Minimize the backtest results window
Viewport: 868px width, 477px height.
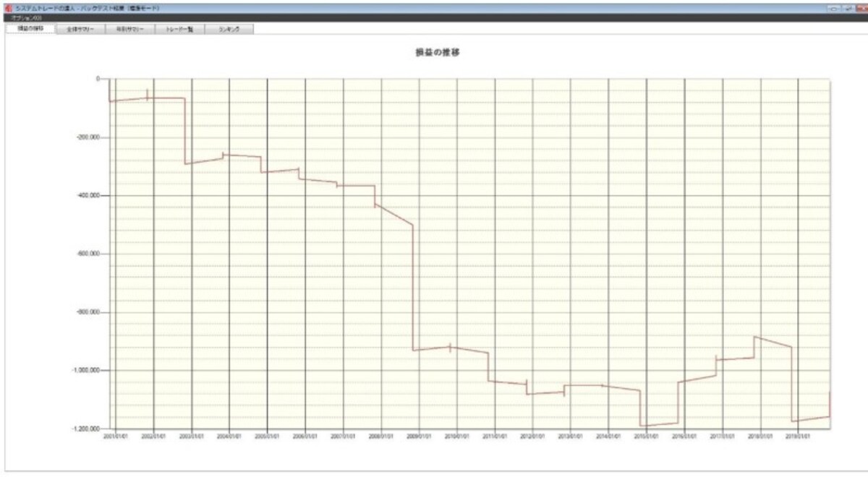click(834, 7)
